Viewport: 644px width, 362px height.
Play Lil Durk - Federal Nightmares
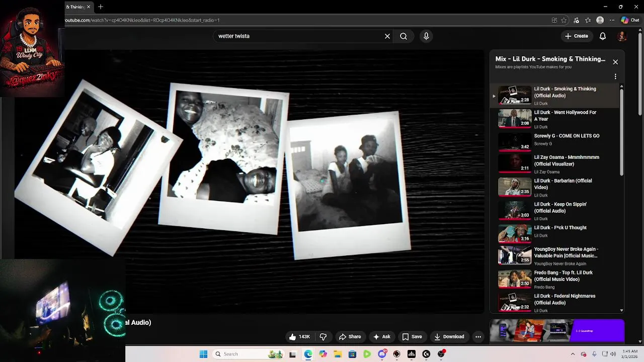tap(556, 302)
